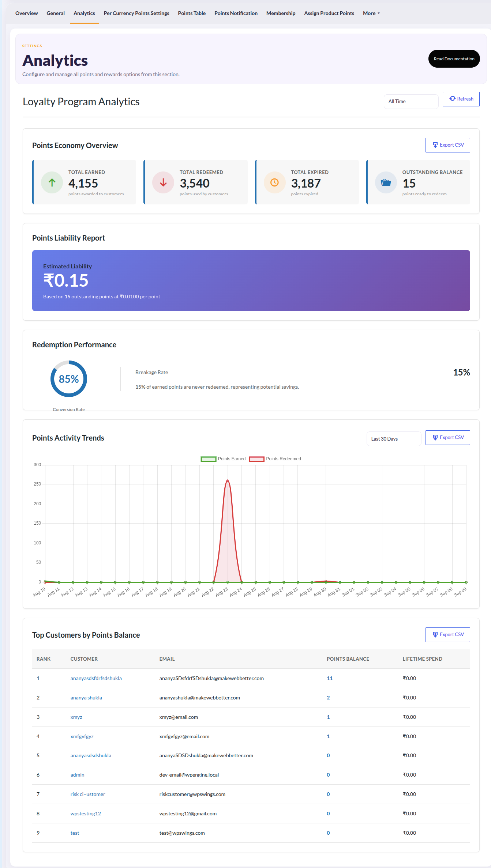Switch to the Membership tab
Screen dimensions: 491x868
[x=281, y=13]
